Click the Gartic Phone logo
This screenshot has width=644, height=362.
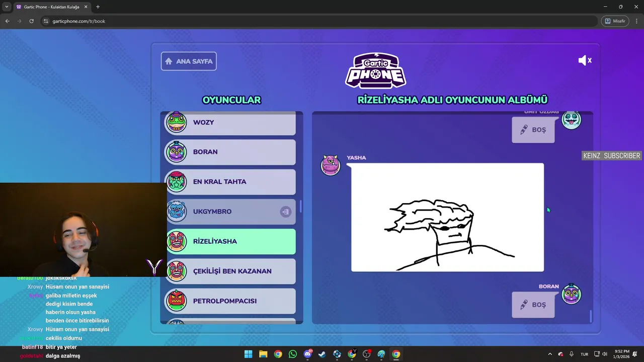(375, 70)
